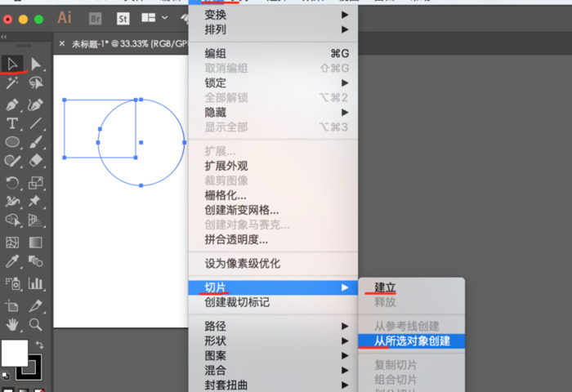Expand the 封套扭曲 submenu
Viewport: 572px width, 392px height.
(273, 385)
